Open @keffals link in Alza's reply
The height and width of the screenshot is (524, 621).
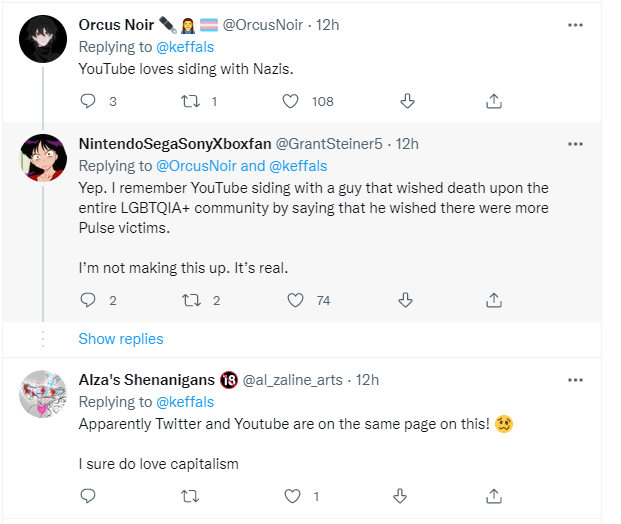pyautogui.click(x=187, y=402)
